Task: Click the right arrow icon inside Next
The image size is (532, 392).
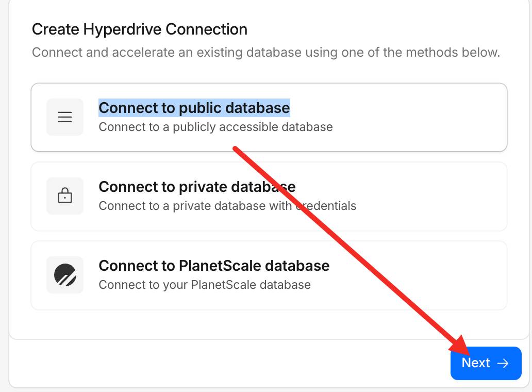Action: pos(503,363)
